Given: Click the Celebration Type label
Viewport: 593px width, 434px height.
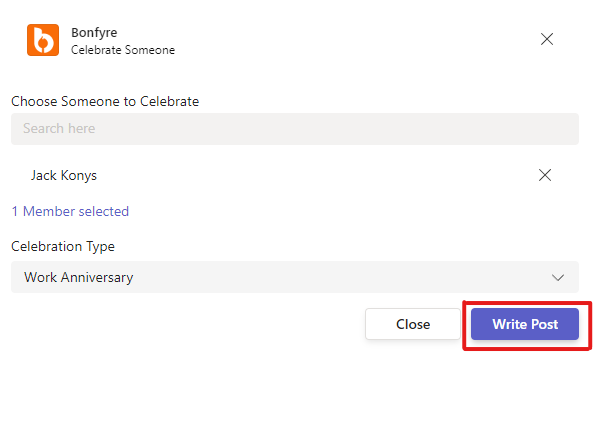Looking at the screenshot, I should (x=63, y=246).
